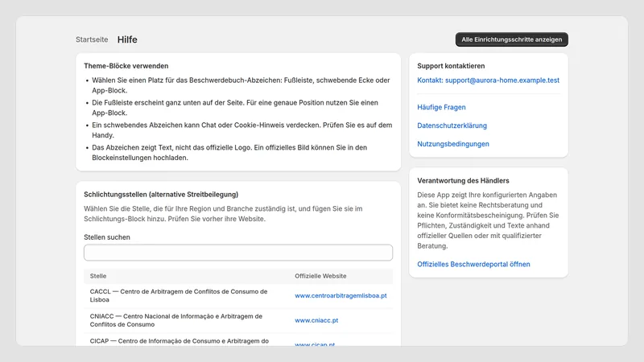The width and height of the screenshot is (644, 362).
Task: Click the Stellen suchen label
Action: tap(107, 237)
